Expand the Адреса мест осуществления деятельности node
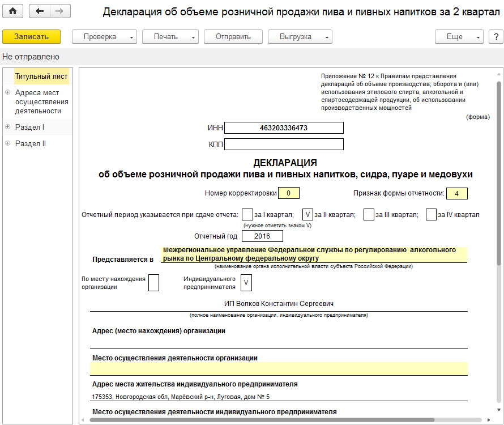 tap(8, 92)
